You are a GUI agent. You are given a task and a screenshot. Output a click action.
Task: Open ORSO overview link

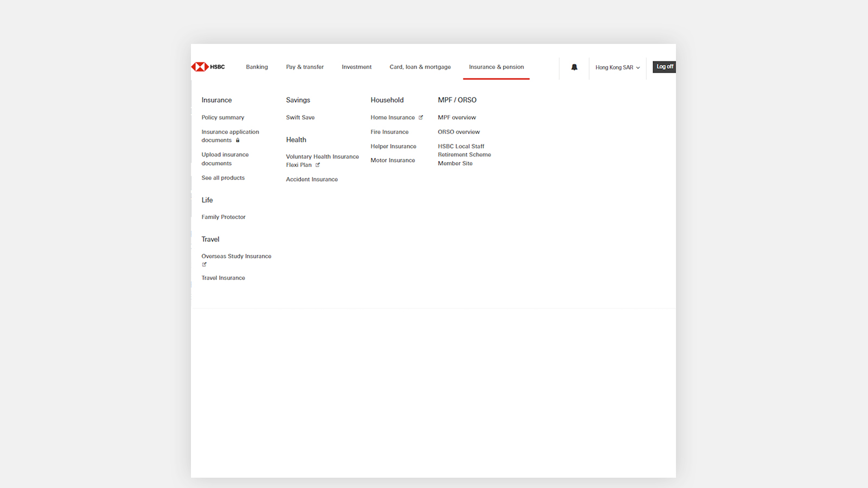[x=459, y=132]
